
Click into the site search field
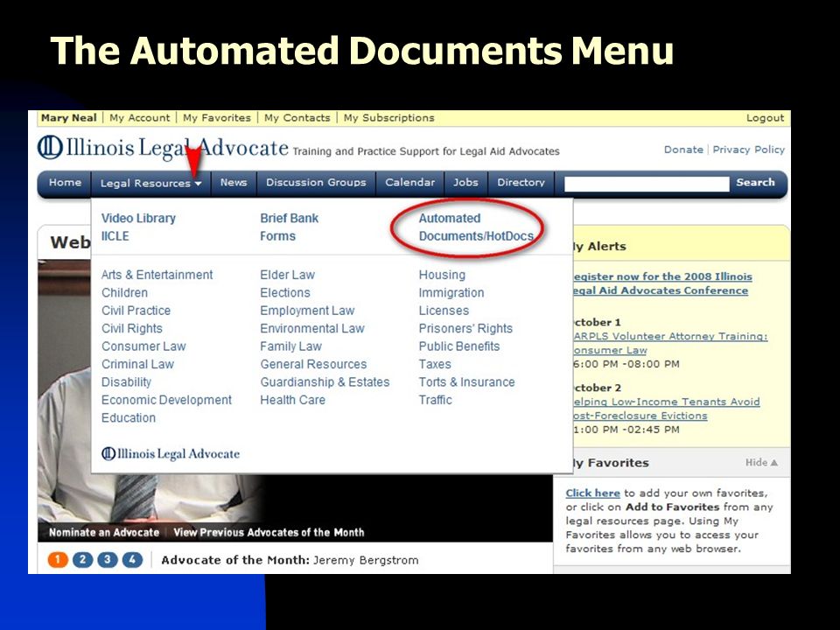(647, 184)
